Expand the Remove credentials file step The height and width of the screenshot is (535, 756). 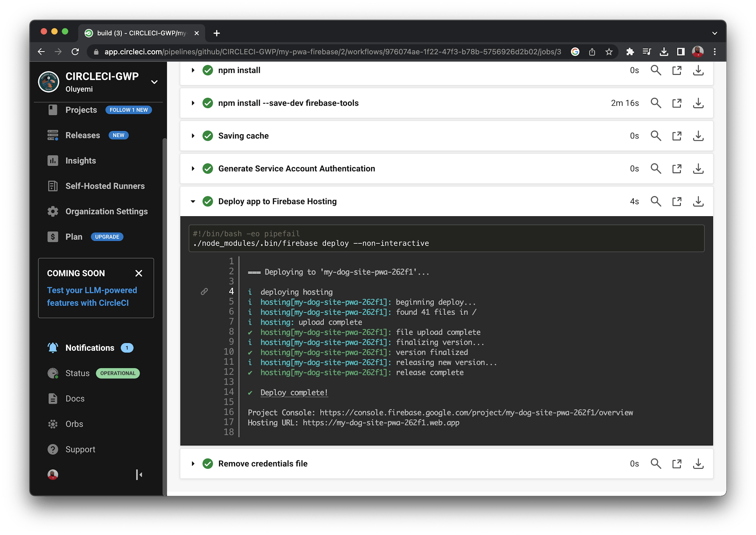pyautogui.click(x=193, y=464)
